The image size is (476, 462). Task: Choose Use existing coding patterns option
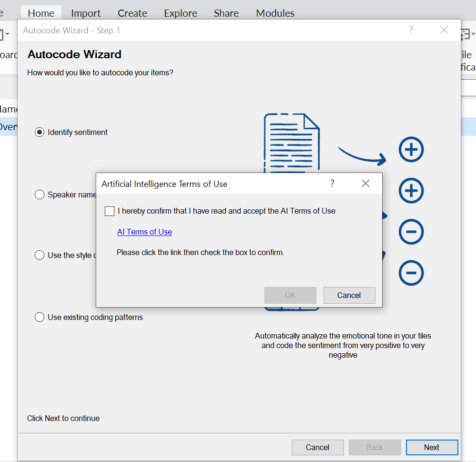tap(40, 317)
